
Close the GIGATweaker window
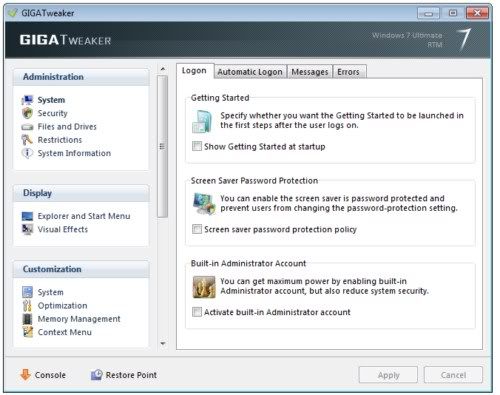pyautogui.click(x=477, y=13)
